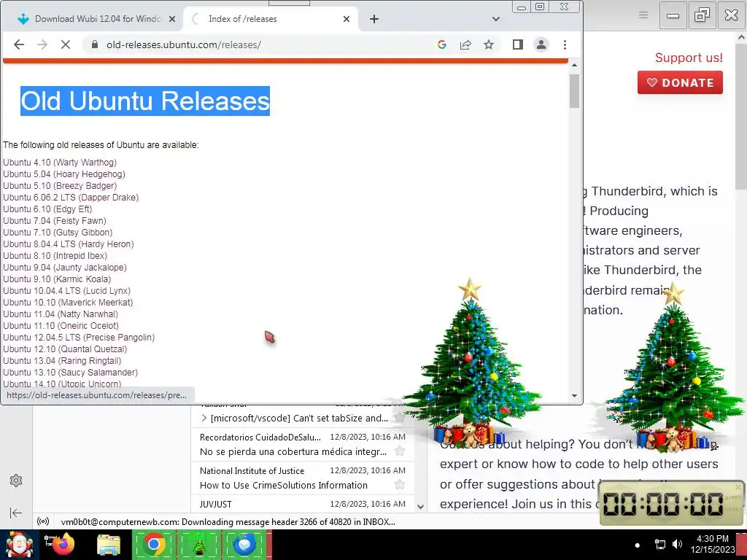Click the downloading message header status
Screen dimensions: 747x560
[x=228, y=522]
